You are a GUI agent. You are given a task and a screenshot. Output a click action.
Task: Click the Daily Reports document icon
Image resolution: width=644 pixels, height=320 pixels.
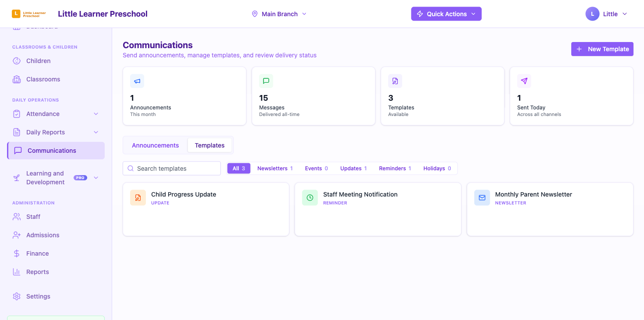pos(17,132)
